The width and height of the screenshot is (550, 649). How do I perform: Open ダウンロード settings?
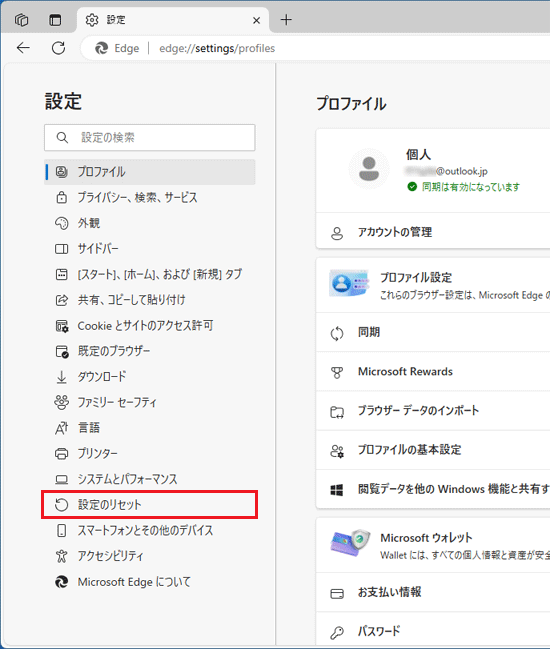(150, 377)
